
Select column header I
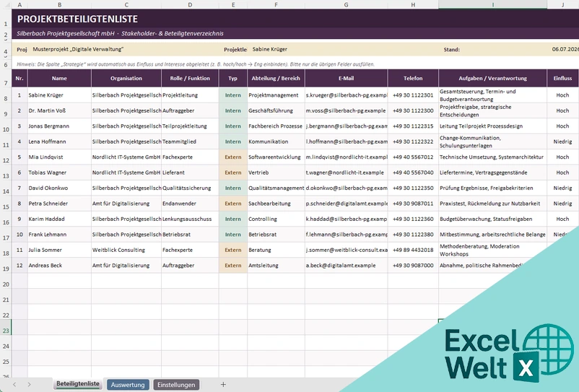pos(492,5)
